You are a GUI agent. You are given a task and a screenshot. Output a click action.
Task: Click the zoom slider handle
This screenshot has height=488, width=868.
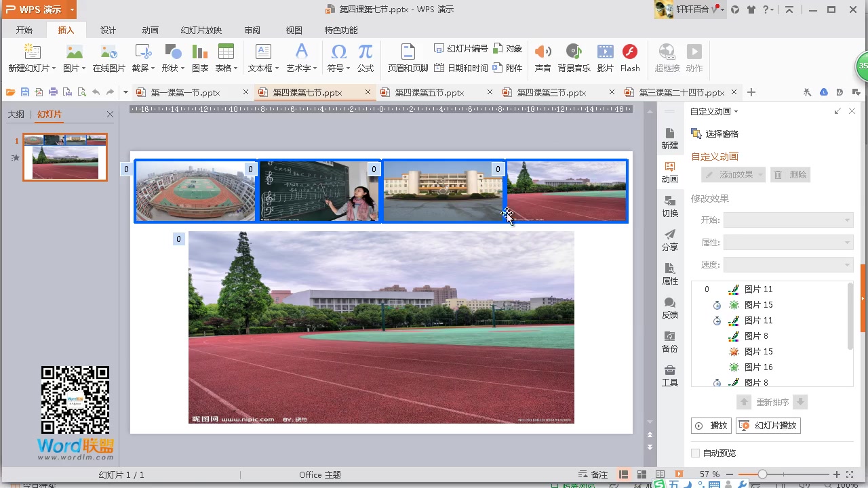tap(762, 474)
